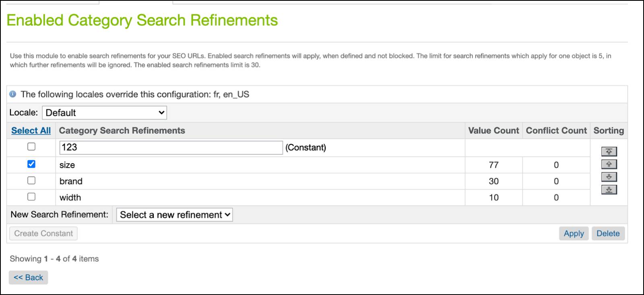Uncheck the size refinement checkbox

coord(31,164)
